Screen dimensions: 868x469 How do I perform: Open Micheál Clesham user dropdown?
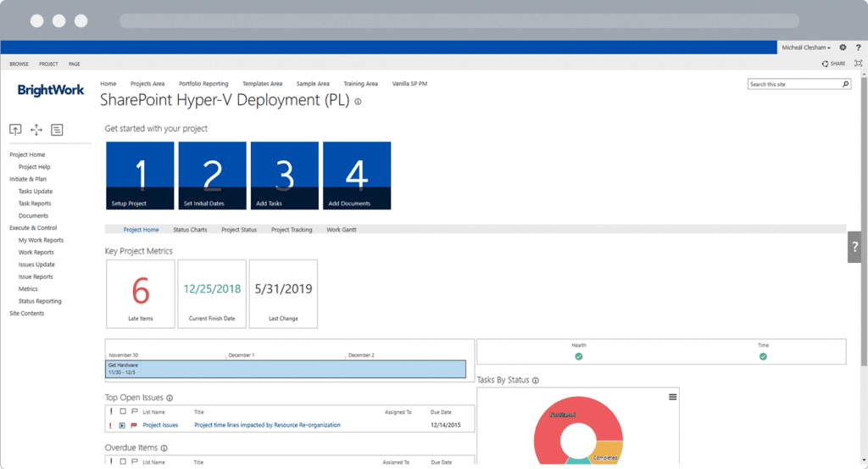[x=806, y=47]
